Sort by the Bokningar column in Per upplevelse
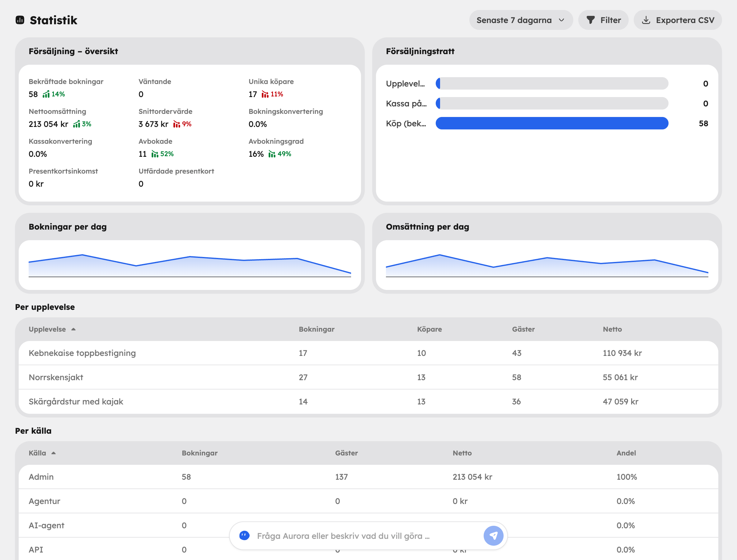 [x=317, y=329]
